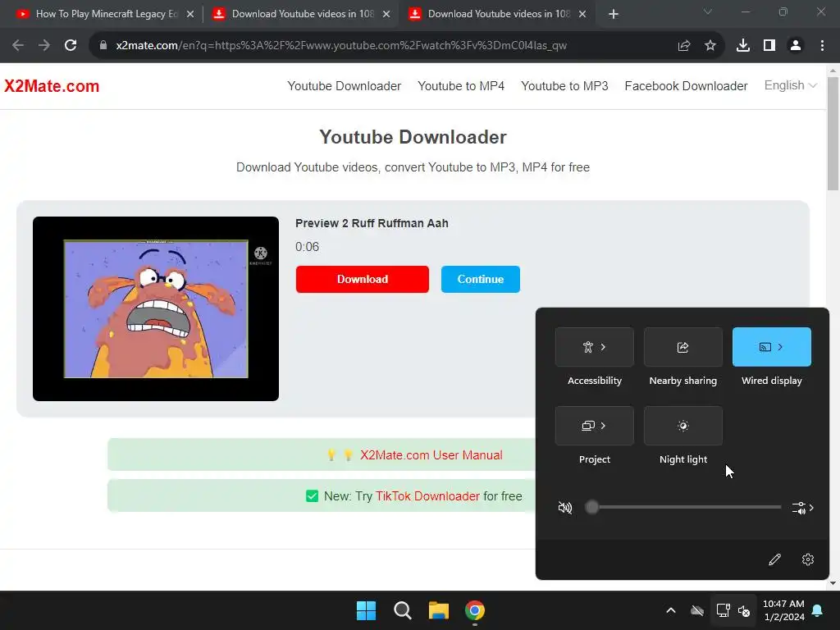Open taskbar Search icon

402,610
